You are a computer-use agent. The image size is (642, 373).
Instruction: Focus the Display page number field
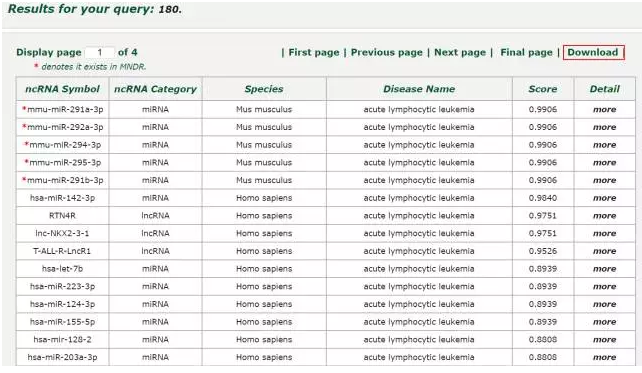(99, 52)
